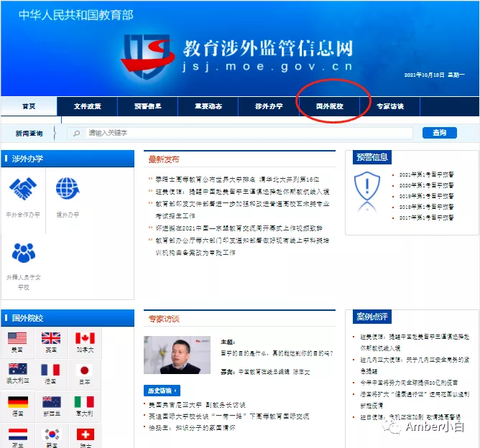This screenshot has width=480, height=448.
Task: Click the 涉外办学 sidebar heading
Action: point(27,159)
